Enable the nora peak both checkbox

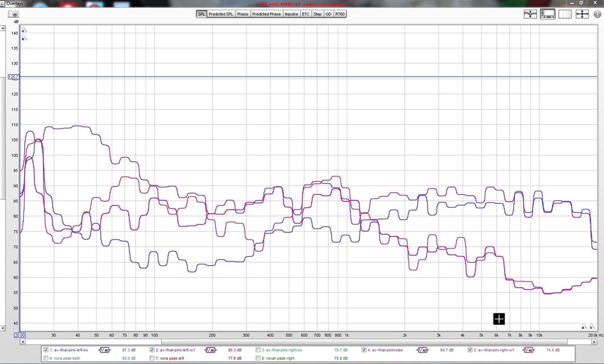[x=47, y=358]
